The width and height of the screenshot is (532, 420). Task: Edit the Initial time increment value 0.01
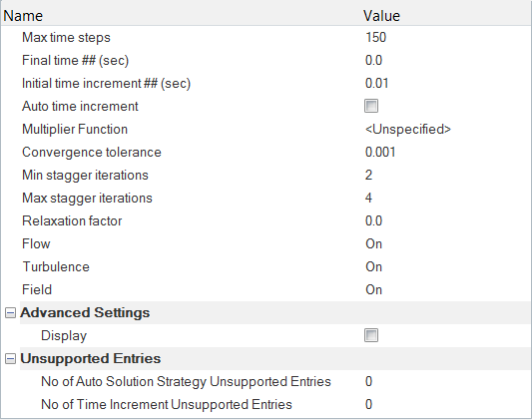[x=376, y=83]
